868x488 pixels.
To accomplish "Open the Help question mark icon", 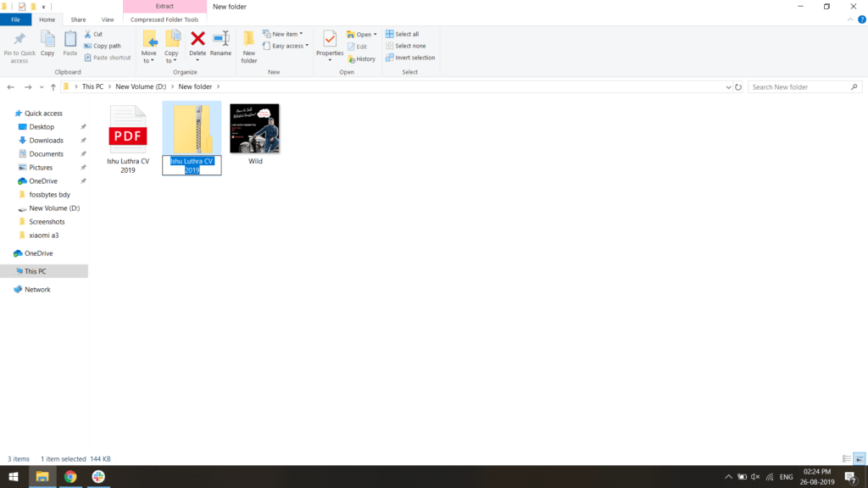I will click(862, 19).
